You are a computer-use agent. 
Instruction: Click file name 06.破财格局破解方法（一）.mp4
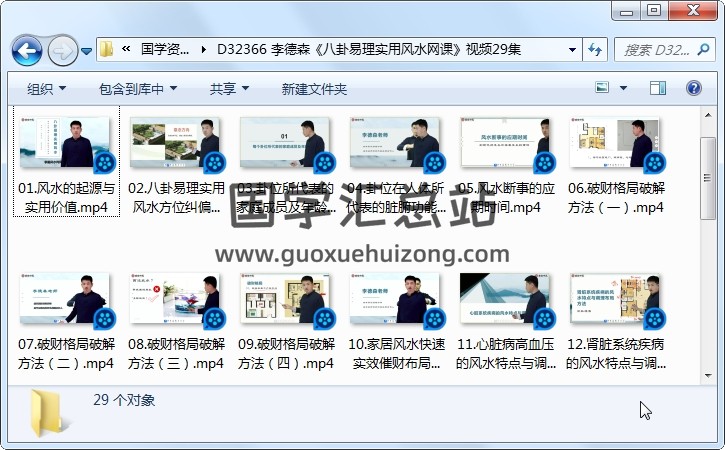click(x=616, y=198)
